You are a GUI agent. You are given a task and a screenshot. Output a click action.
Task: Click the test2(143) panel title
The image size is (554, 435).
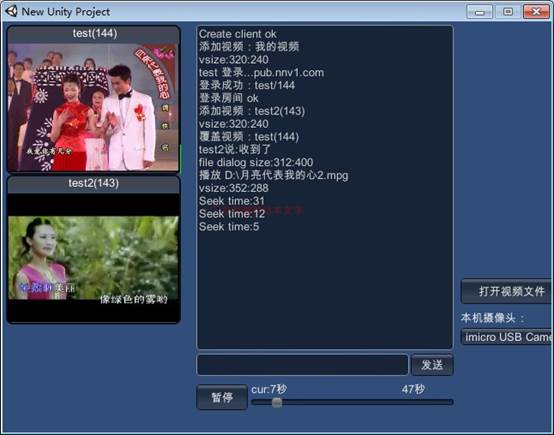pos(94,183)
